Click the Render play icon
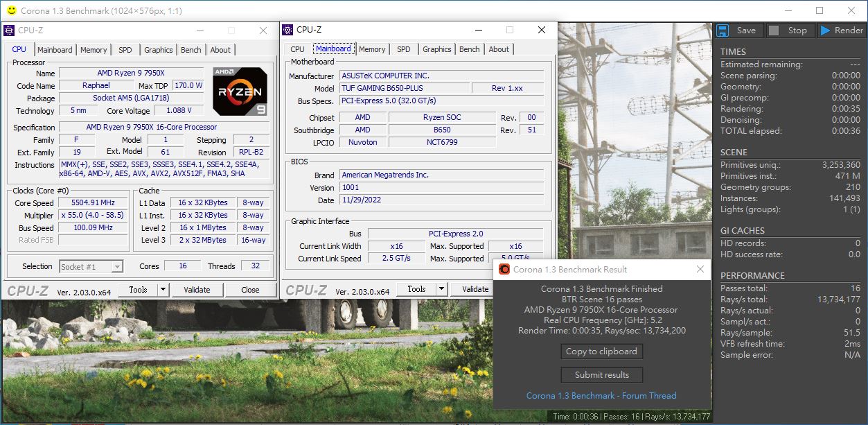The width and height of the screenshot is (868, 425). [x=824, y=31]
